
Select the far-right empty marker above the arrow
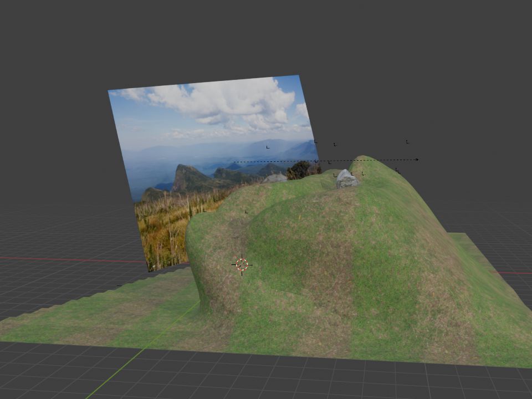click(x=407, y=142)
